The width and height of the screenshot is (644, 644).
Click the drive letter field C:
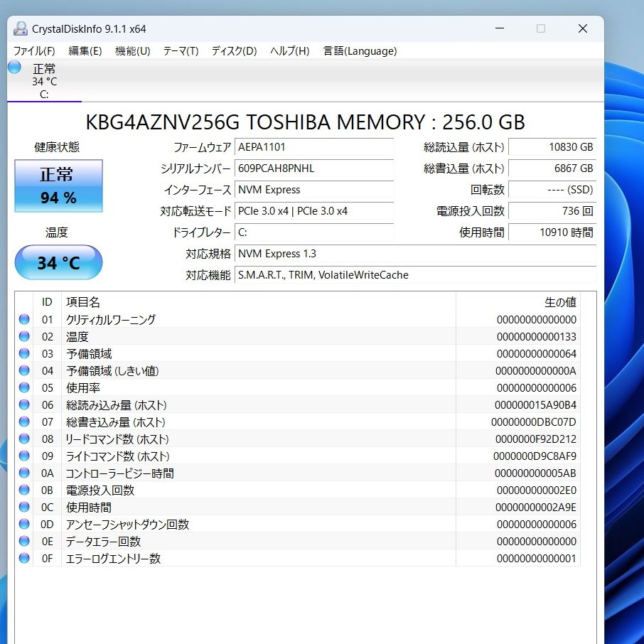click(314, 232)
